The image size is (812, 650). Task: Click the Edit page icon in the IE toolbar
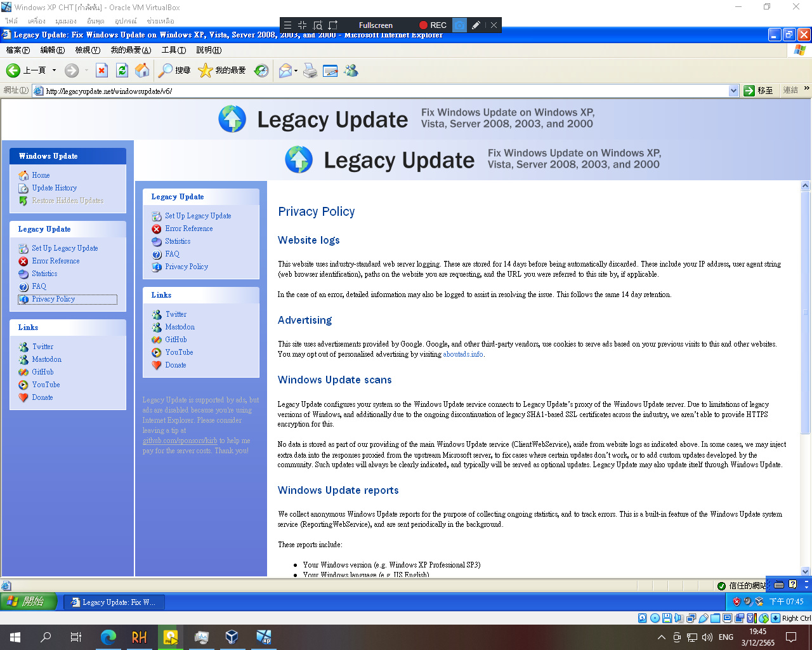tap(331, 70)
